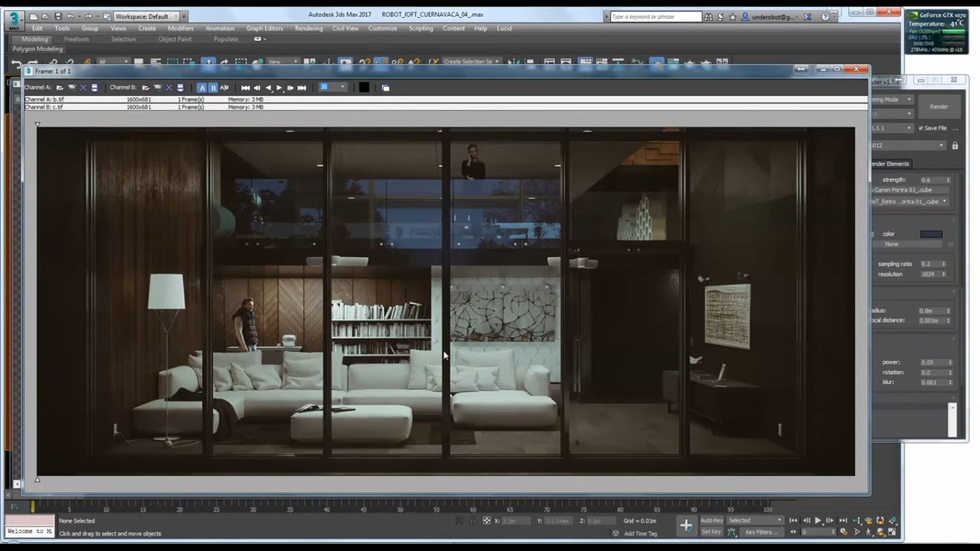This screenshot has height=551, width=980.
Task: Toggle display of Channel A
Action: click(202, 88)
